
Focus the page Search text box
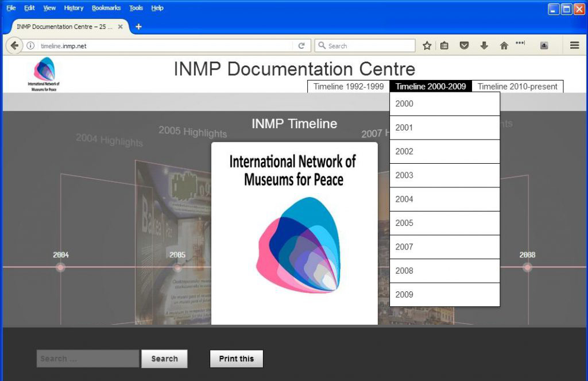[x=88, y=359]
